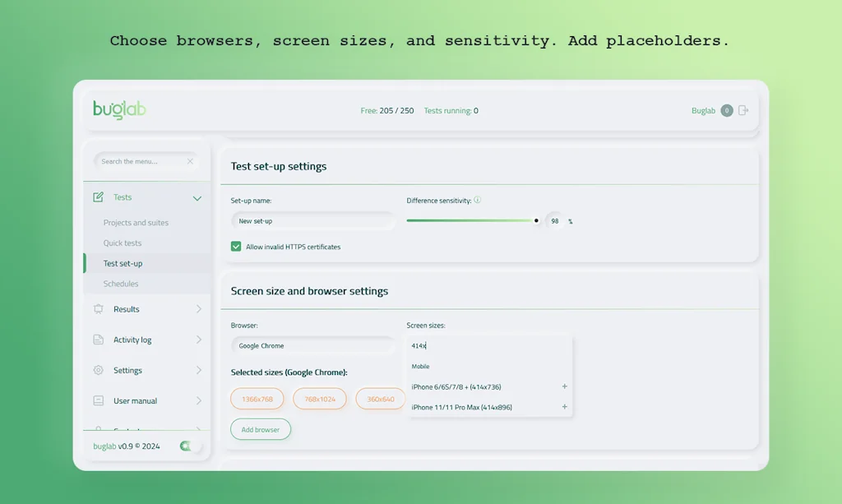
Task: Expand the Results menu chevron
Action: 198,309
